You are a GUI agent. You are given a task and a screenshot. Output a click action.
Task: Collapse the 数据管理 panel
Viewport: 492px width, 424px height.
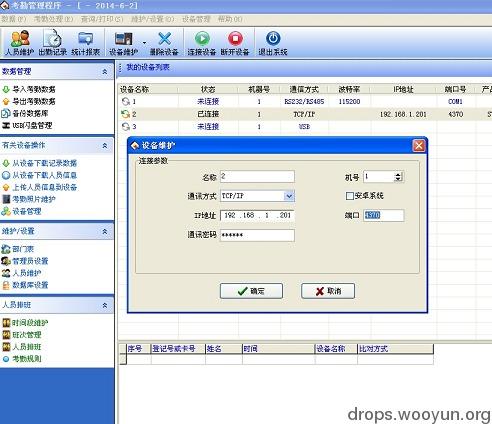105,72
